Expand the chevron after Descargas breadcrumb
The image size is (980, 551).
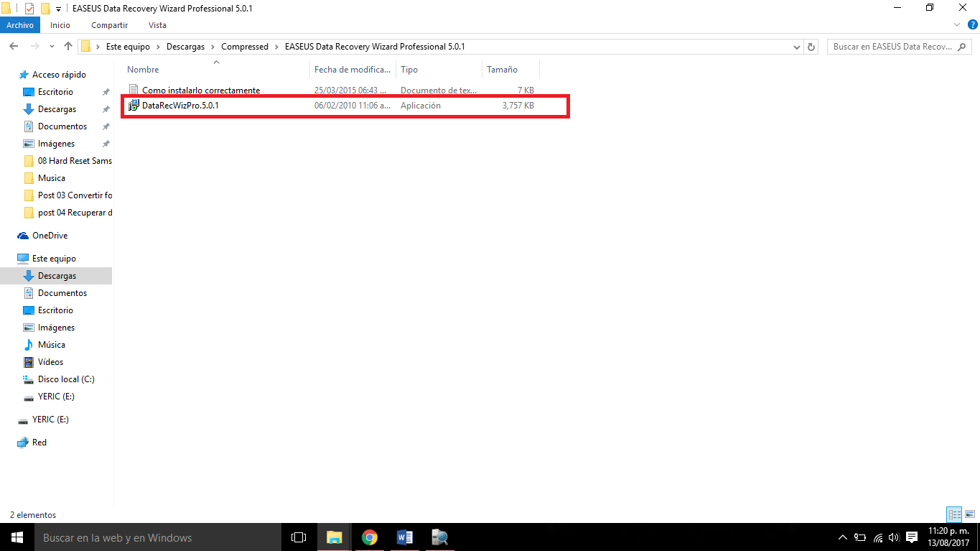coord(213,47)
